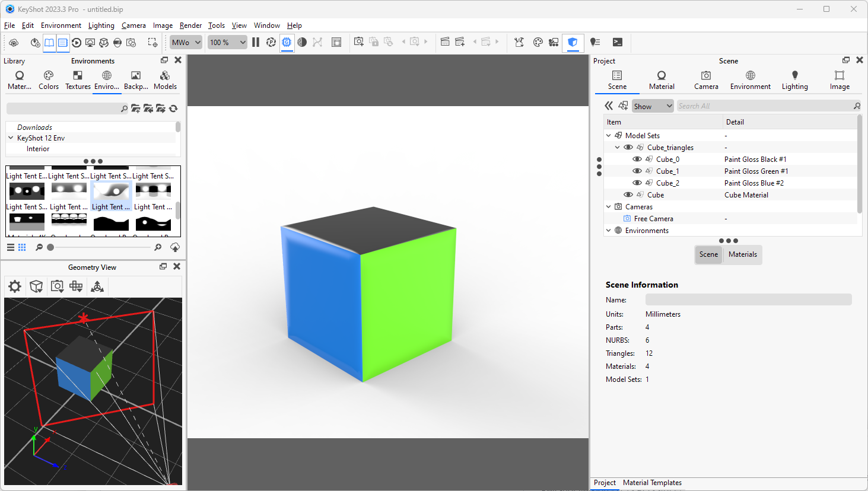
Task: Click the Library refresh icon
Action: 173,109
